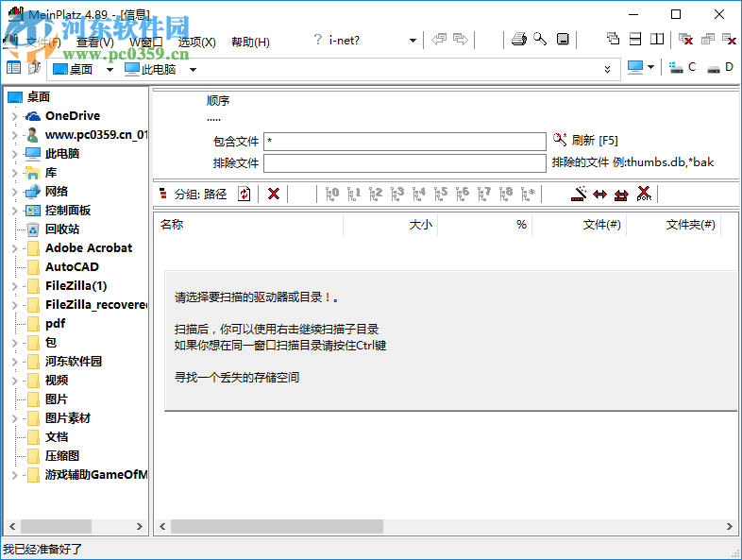742x560 pixels.
Task: Click the 大小 column header
Action: (391, 225)
